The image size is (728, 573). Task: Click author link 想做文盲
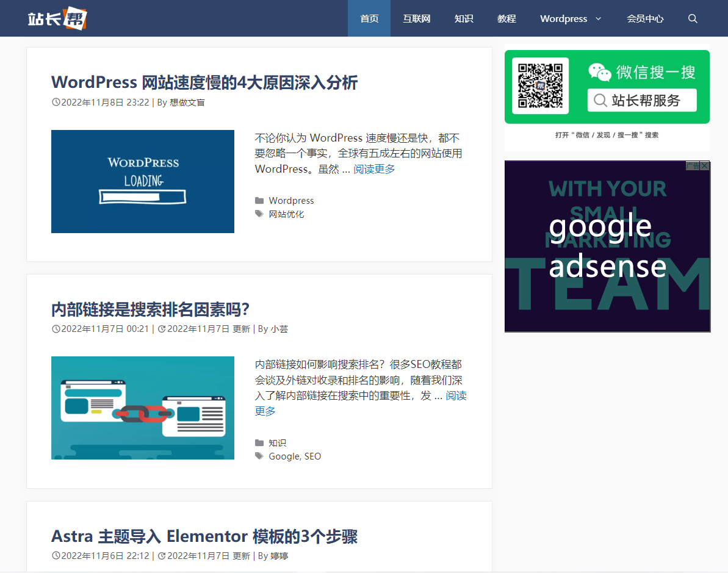point(187,103)
